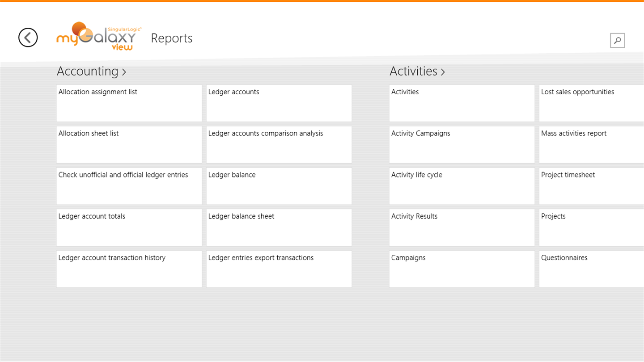
Task: Select Ledger entries export transactions
Action: (279, 269)
